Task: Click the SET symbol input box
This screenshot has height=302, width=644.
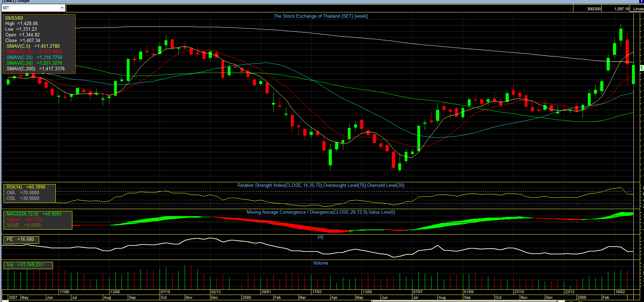Action: tap(31, 8)
